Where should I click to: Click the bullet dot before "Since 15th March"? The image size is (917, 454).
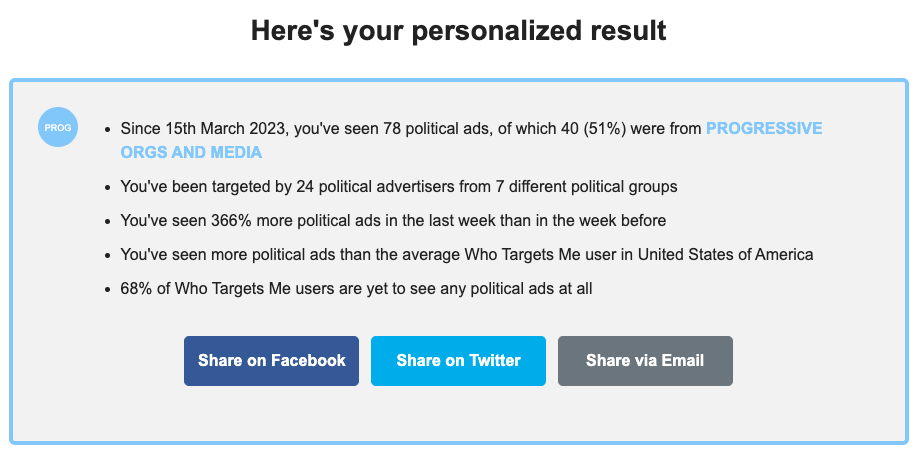(107, 130)
